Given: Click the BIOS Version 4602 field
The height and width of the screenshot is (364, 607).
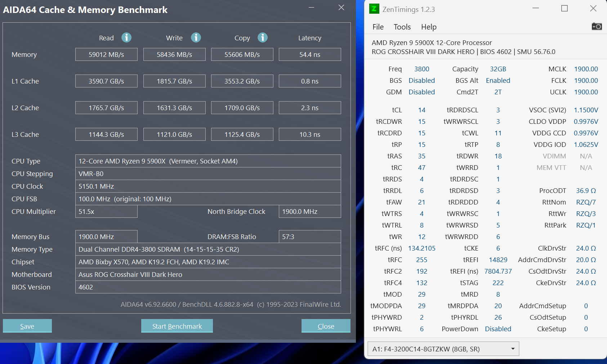Looking at the screenshot, I should click(x=208, y=287).
